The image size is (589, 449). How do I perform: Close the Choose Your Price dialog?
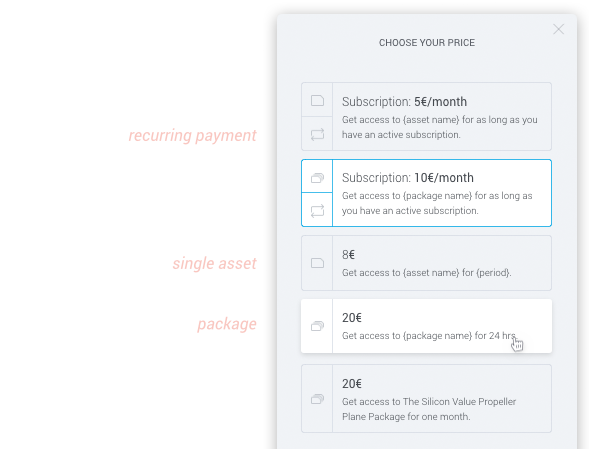[559, 29]
